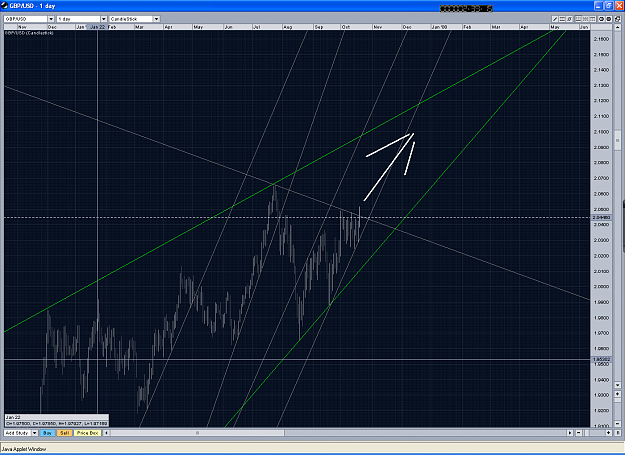Image resolution: width=625 pixels, height=455 pixels.
Task: Minimize the GBP/USD chart window
Action: (598, 6)
